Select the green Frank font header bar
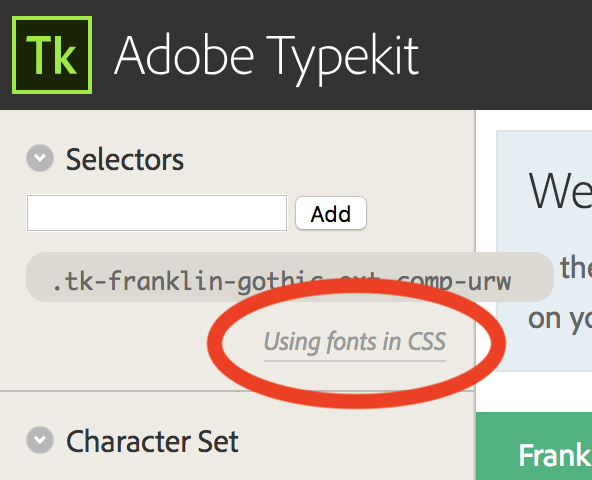 tap(534, 446)
